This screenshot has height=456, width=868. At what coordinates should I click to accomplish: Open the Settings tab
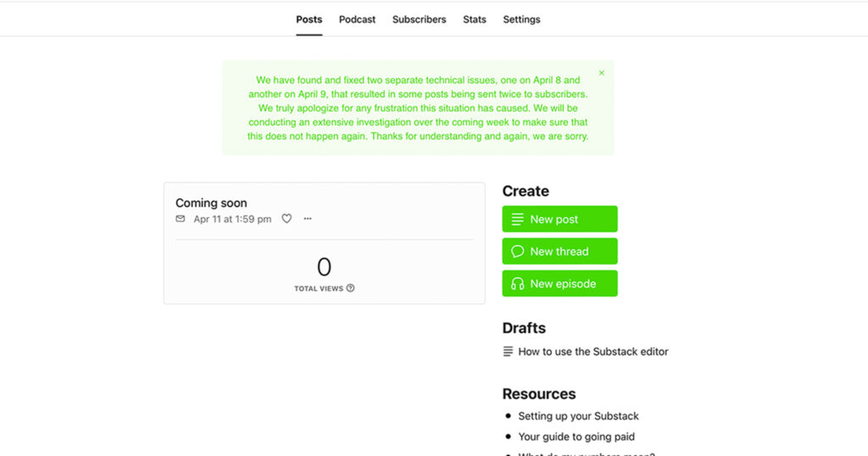[x=521, y=19]
